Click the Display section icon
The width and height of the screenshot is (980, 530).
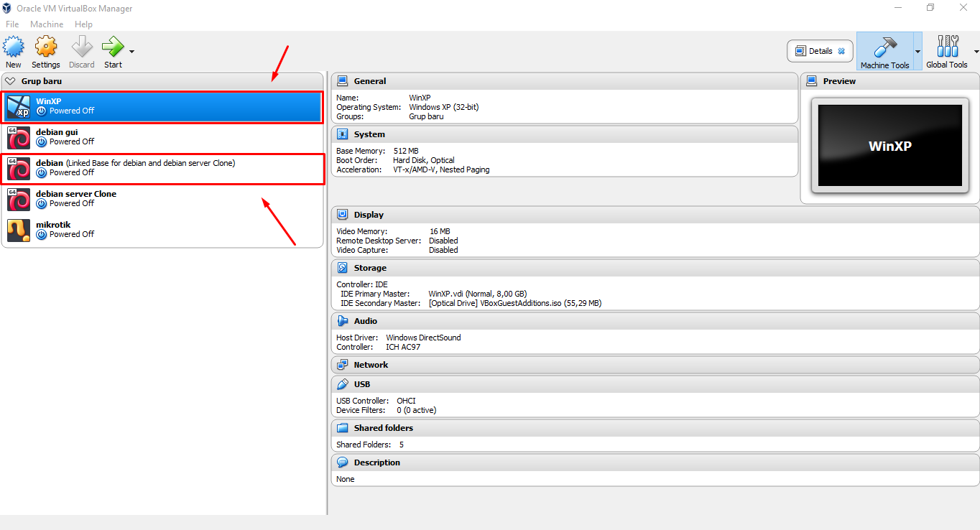343,215
